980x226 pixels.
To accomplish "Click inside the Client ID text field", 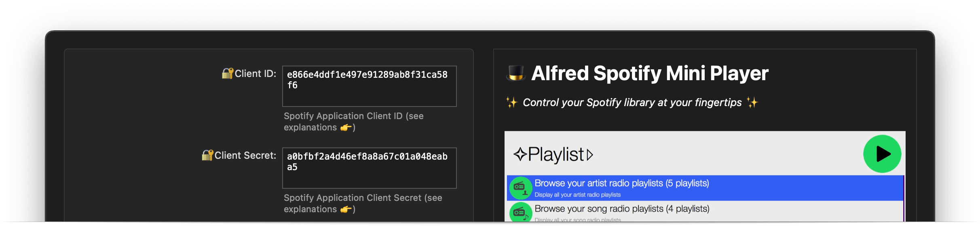I will (x=370, y=86).
